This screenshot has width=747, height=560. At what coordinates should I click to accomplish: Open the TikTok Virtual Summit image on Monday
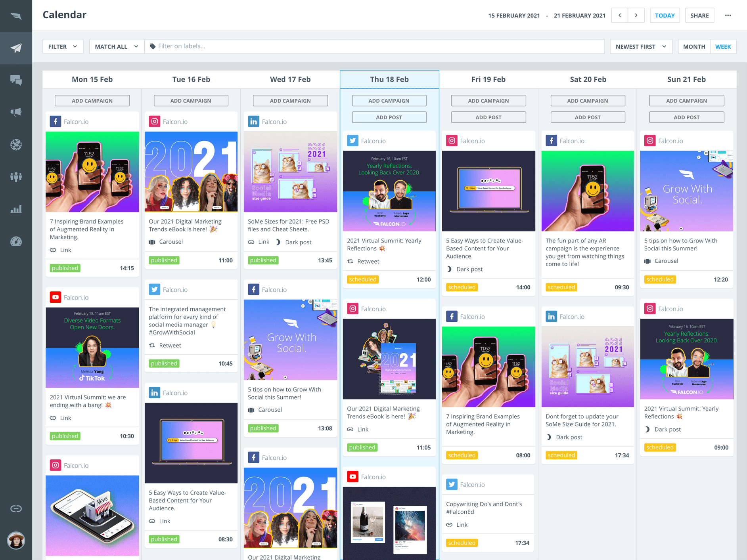click(92, 348)
